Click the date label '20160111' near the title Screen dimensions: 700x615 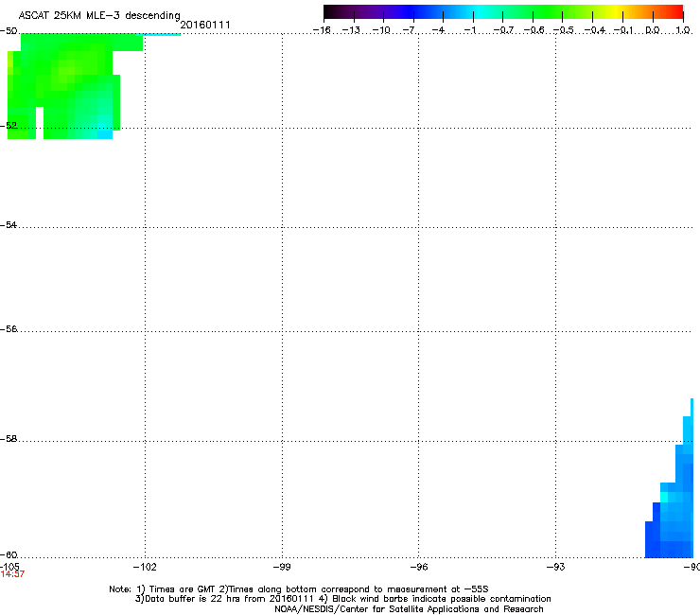[x=205, y=25]
